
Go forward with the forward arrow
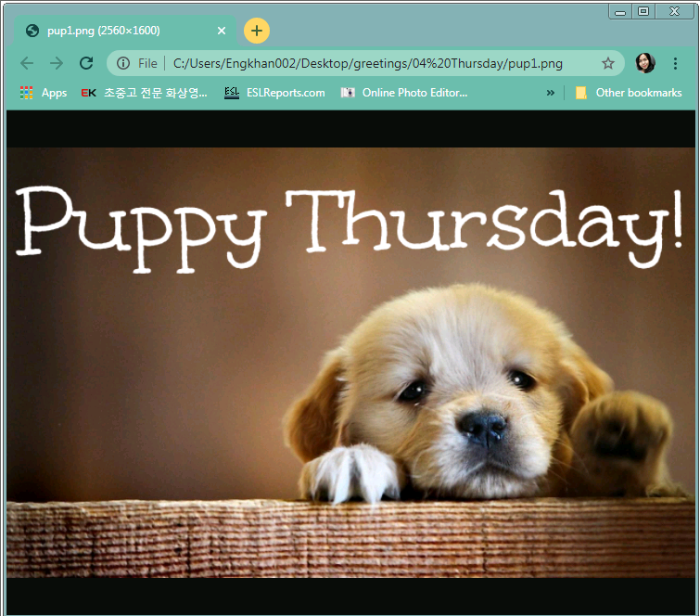[57, 63]
